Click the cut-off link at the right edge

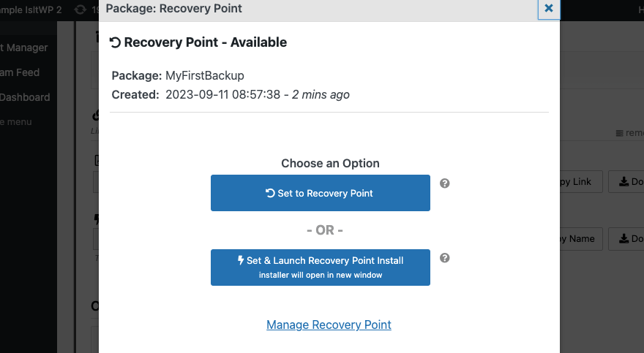(x=631, y=133)
